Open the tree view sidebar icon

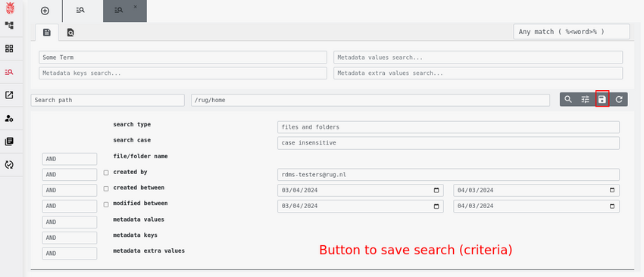coord(9,26)
